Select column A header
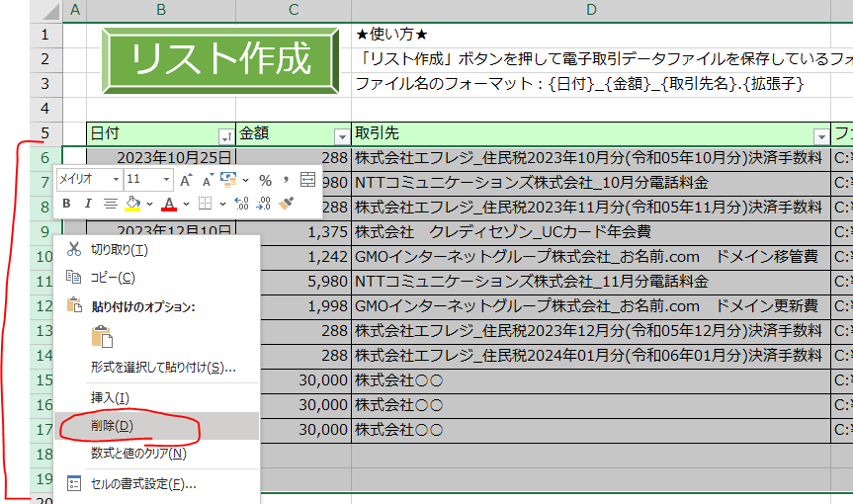Screen dimensions: 853x504 pos(75,10)
